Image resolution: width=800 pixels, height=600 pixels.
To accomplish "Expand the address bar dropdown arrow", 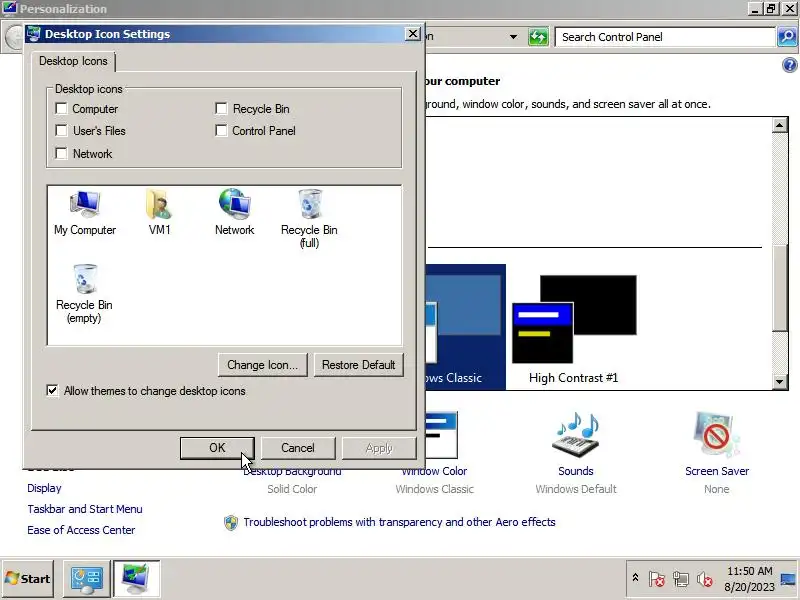I will coord(513,37).
